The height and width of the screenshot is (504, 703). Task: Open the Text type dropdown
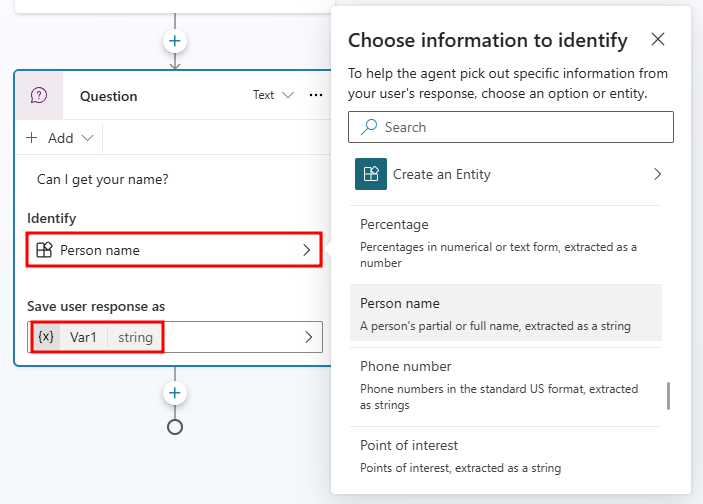272,95
